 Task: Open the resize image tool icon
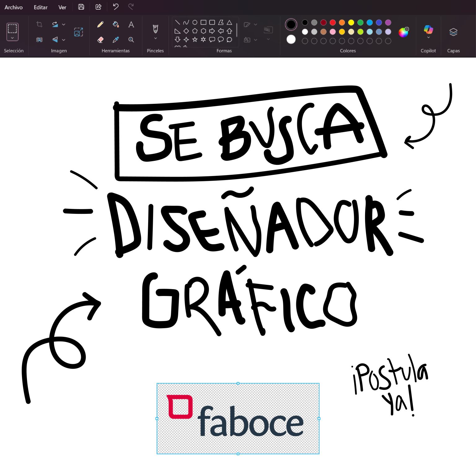pyautogui.click(x=78, y=32)
